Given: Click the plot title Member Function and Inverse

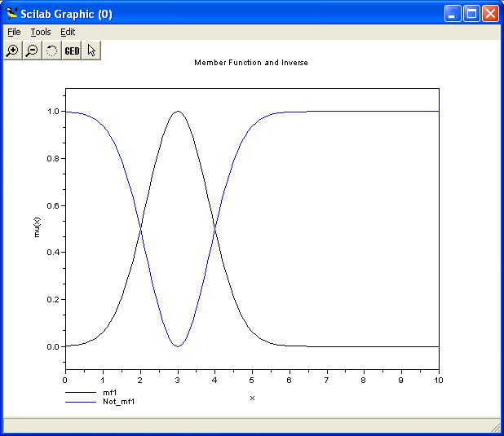Looking at the screenshot, I should click(x=251, y=63).
